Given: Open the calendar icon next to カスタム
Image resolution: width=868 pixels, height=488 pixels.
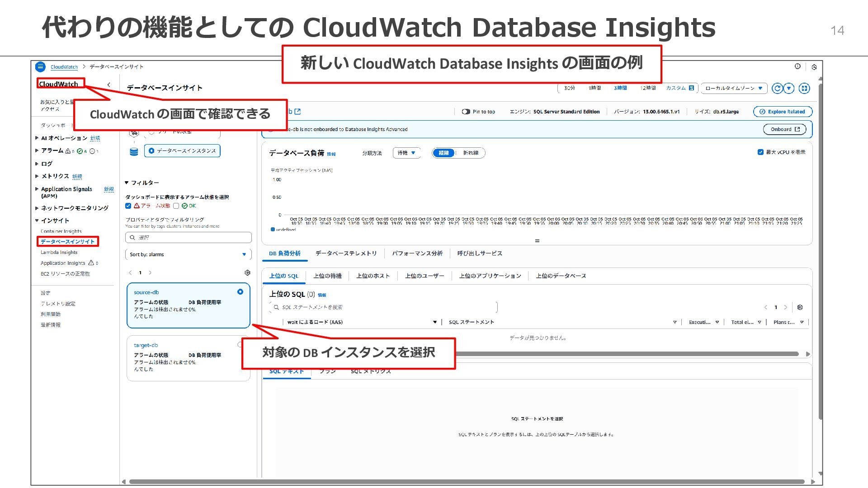Looking at the screenshot, I should point(691,88).
